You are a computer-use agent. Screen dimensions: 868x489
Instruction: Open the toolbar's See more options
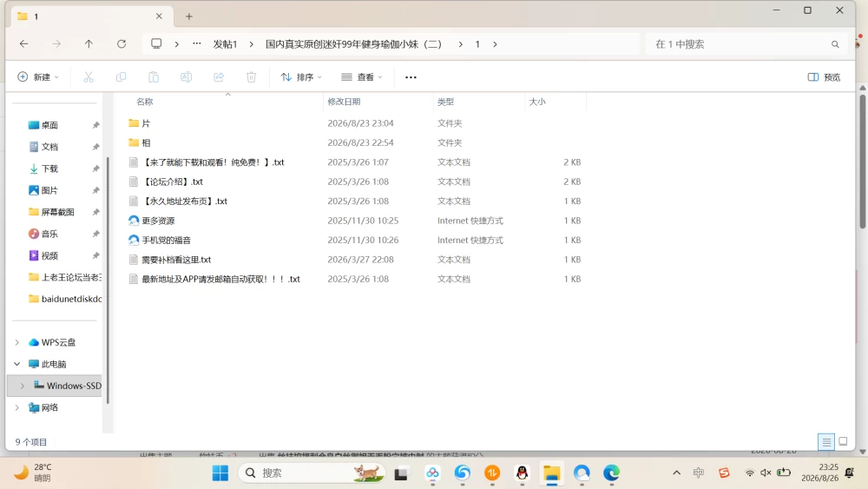[x=411, y=77]
